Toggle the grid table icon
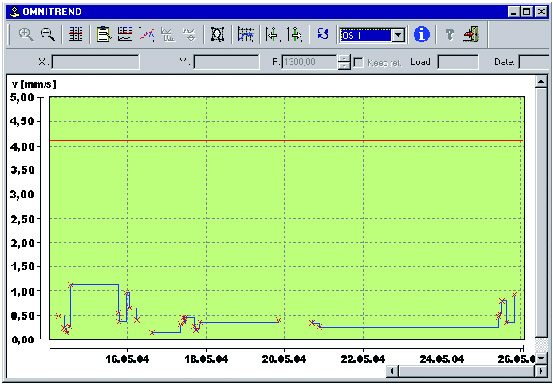553x384 pixels. tap(75, 35)
